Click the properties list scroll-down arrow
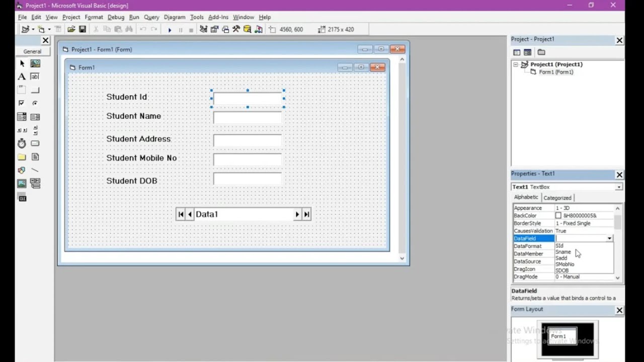The width and height of the screenshot is (644, 362). [x=618, y=278]
